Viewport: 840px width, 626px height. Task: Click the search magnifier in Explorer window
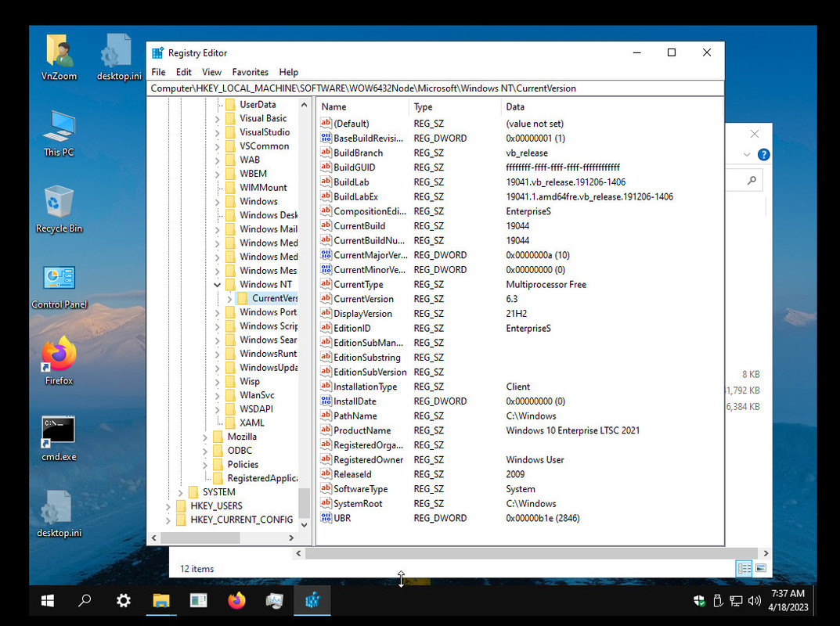tap(752, 181)
